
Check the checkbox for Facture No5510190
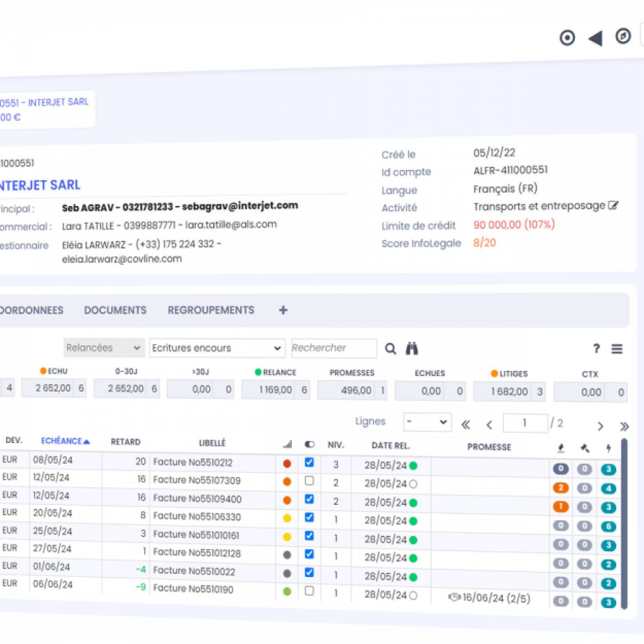309,591
